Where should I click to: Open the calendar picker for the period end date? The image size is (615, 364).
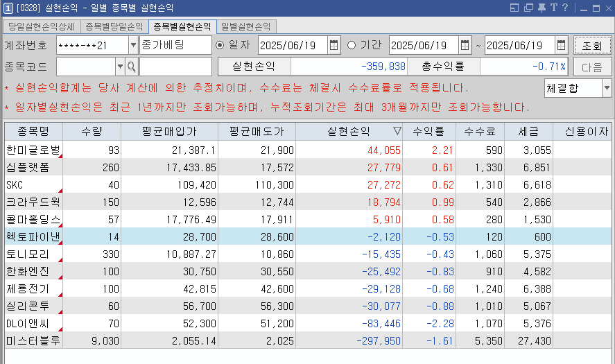tap(561, 46)
